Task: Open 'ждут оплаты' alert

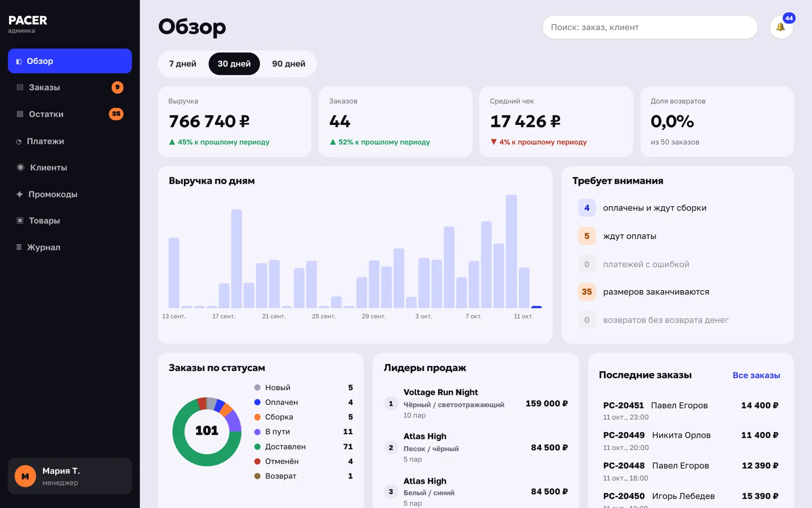Action: pos(678,236)
